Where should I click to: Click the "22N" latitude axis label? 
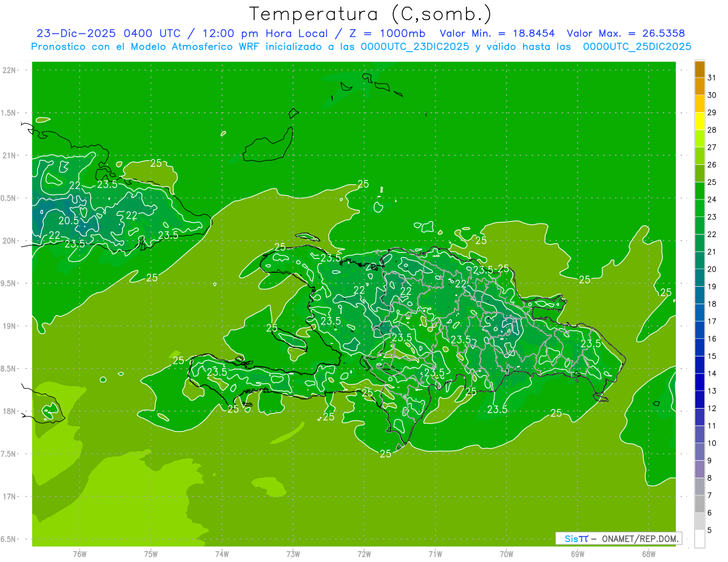(x=10, y=70)
